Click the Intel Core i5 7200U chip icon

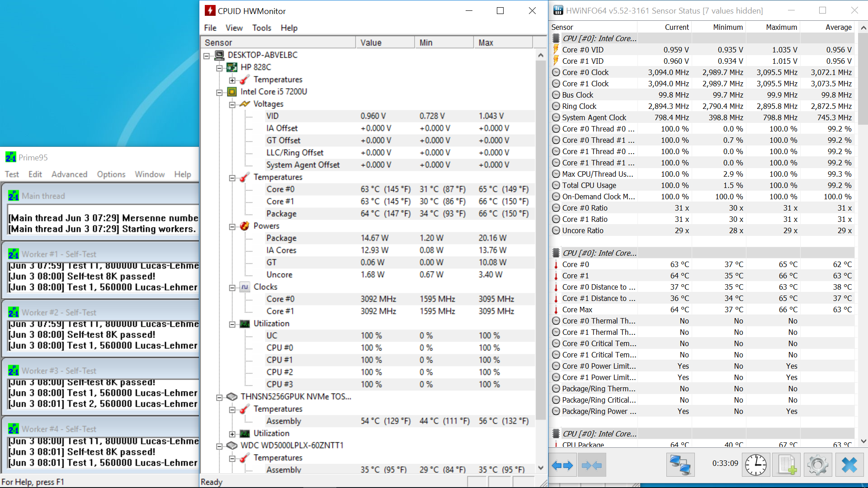pos(232,92)
